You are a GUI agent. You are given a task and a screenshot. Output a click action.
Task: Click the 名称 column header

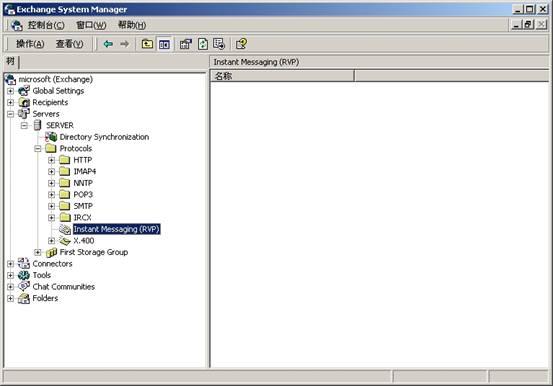pyautogui.click(x=282, y=76)
